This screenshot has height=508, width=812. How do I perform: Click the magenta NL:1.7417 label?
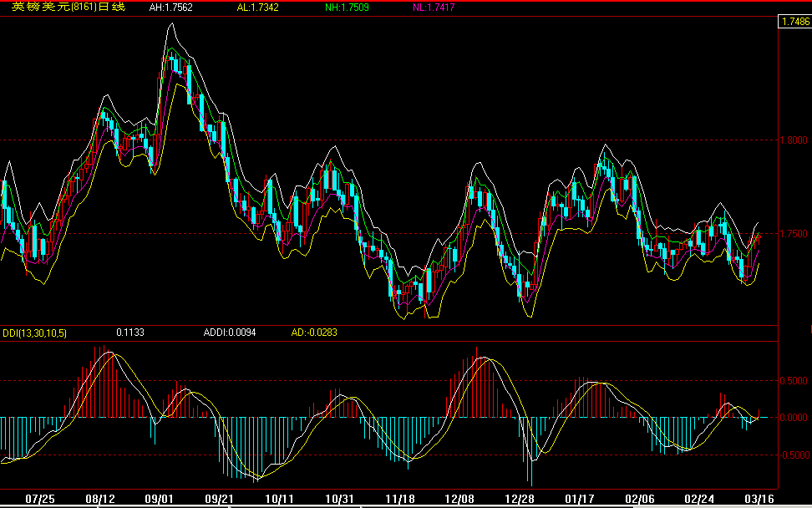tap(436, 7)
